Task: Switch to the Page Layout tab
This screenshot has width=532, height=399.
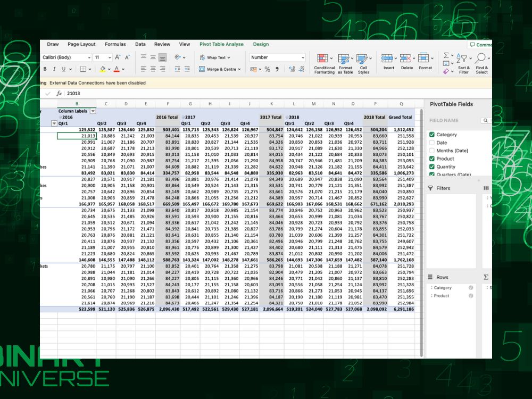Action: coord(81,44)
